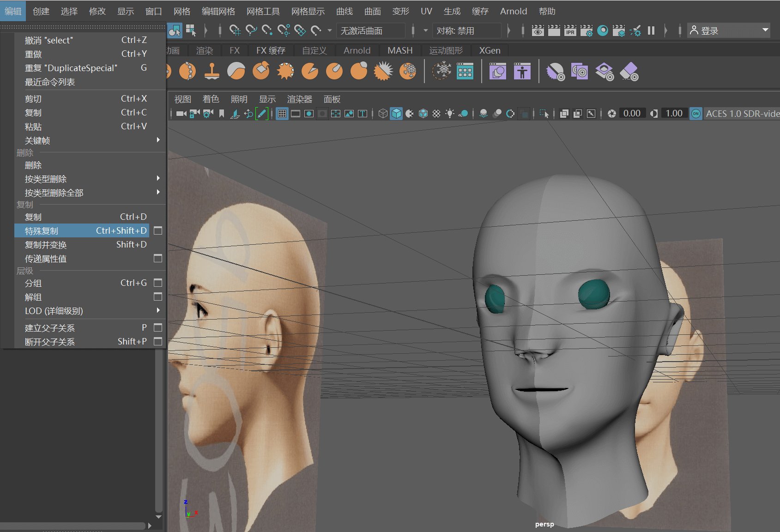Open options box for 断开父子关系
The width and height of the screenshot is (780, 532).
click(158, 341)
